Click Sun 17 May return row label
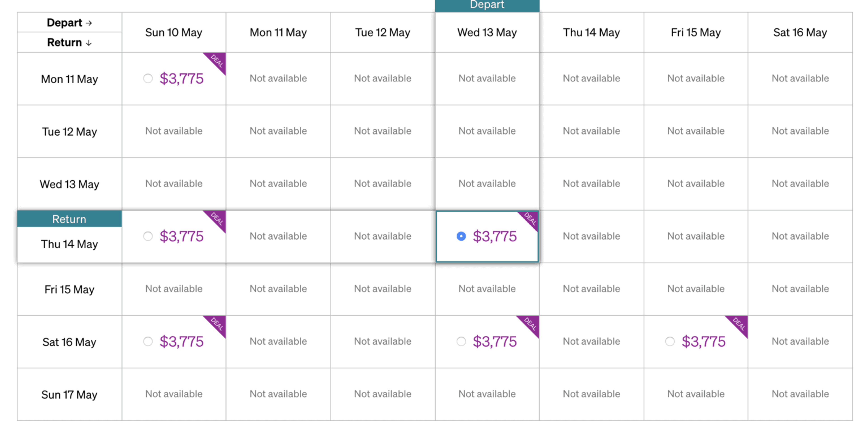This screenshot has width=868, height=432. coord(69,394)
